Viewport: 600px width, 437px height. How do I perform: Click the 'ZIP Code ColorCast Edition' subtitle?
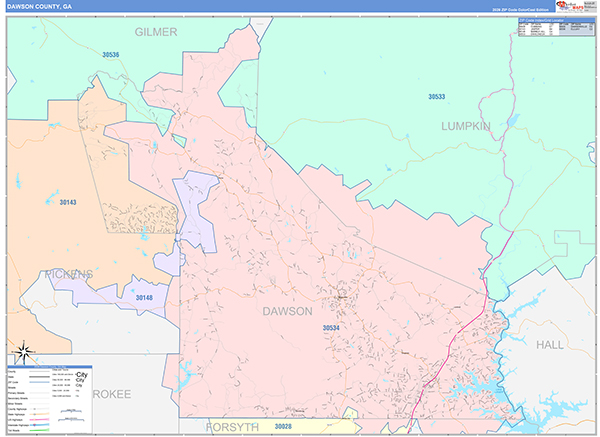click(x=520, y=10)
